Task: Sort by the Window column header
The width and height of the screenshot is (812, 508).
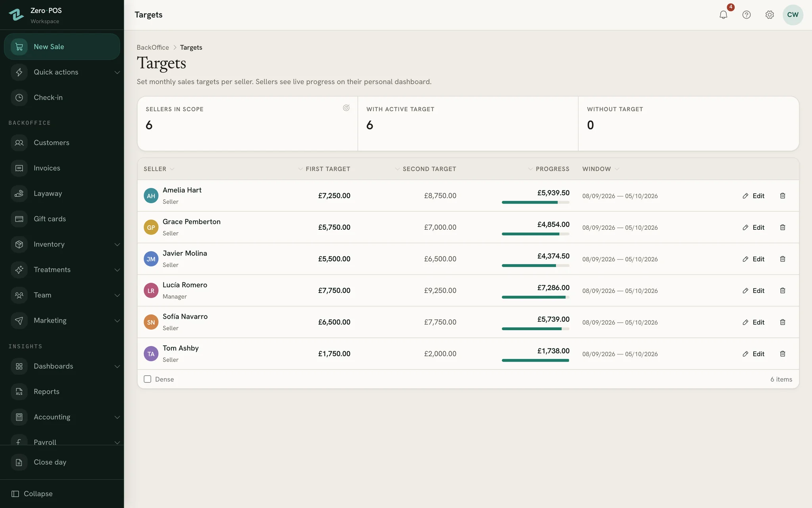Action: 601,169
